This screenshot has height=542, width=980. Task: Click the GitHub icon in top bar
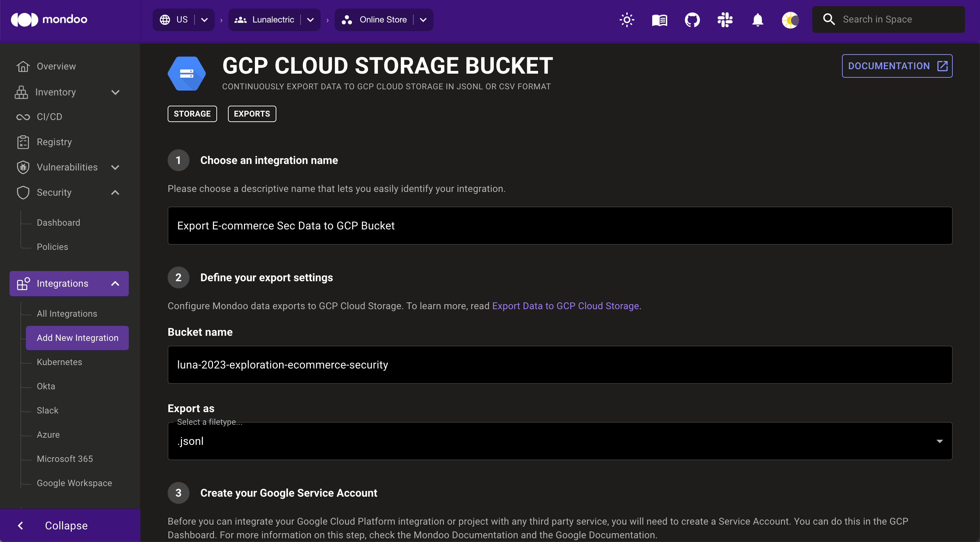click(x=692, y=19)
